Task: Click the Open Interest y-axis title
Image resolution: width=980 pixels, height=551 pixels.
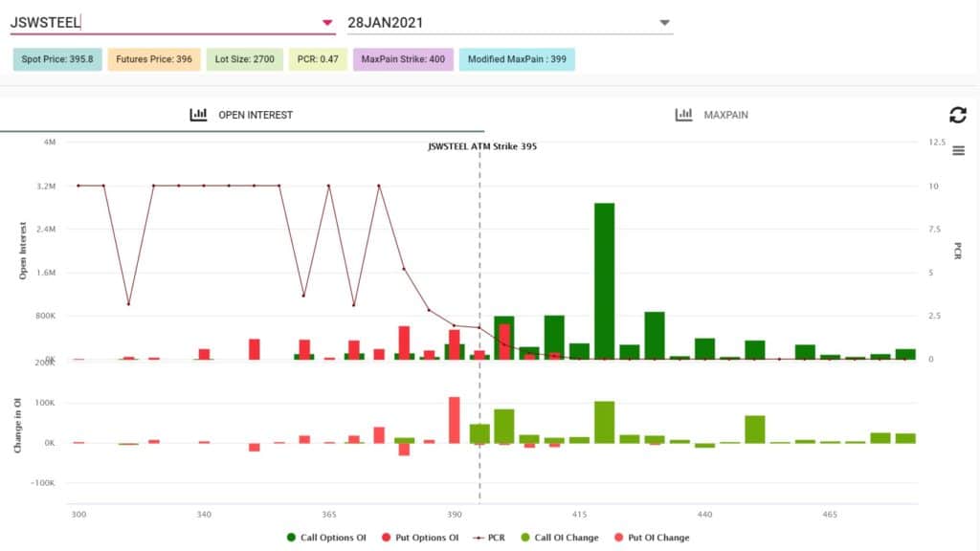Action: pos(23,251)
